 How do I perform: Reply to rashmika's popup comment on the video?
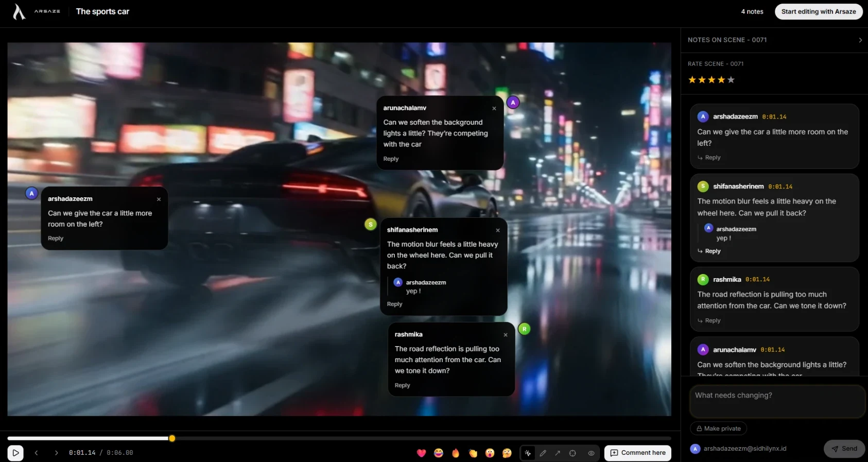tap(402, 385)
